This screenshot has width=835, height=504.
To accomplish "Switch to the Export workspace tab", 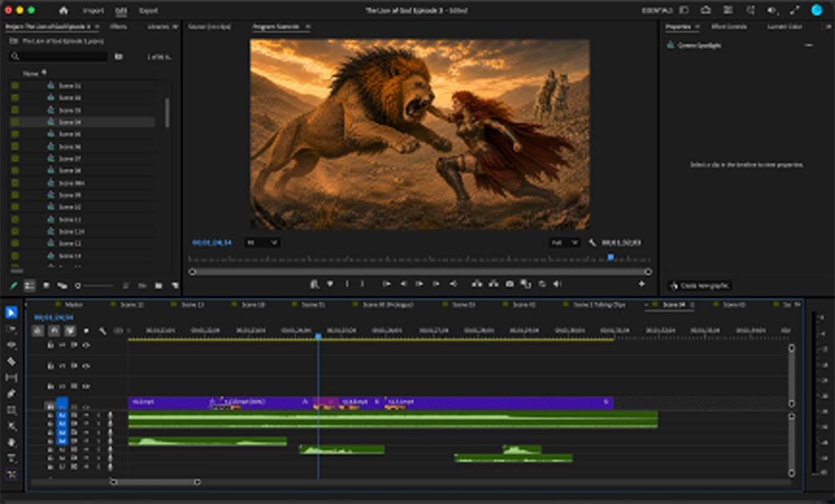I will pos(148,11).
